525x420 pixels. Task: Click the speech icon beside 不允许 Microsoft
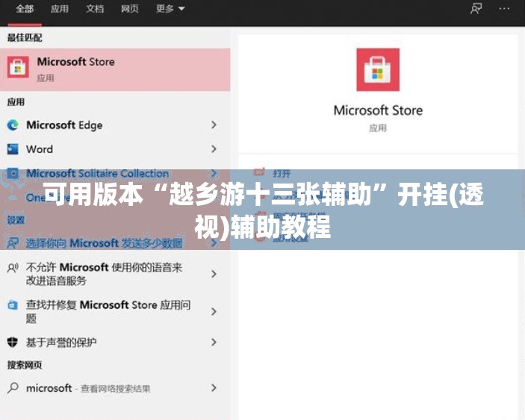13,268
